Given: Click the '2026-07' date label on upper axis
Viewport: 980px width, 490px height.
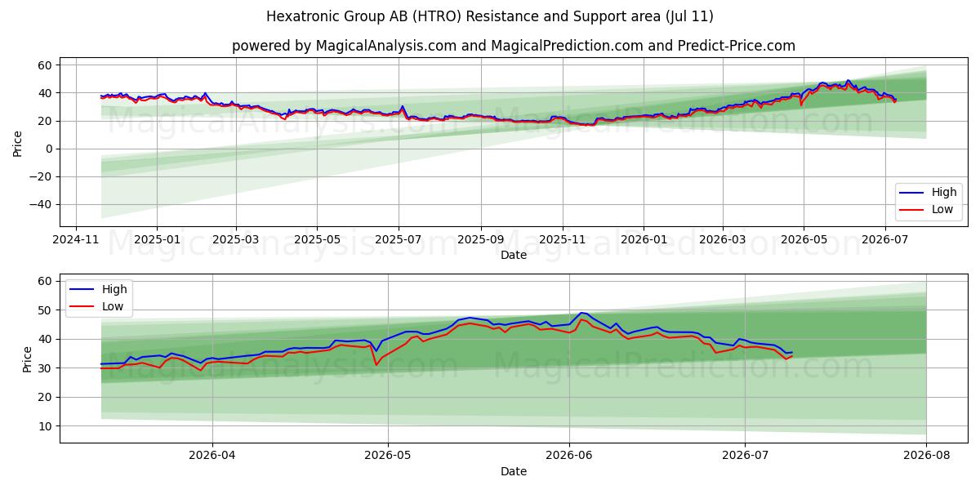Looking at the screenshot, I should [884, 240].
